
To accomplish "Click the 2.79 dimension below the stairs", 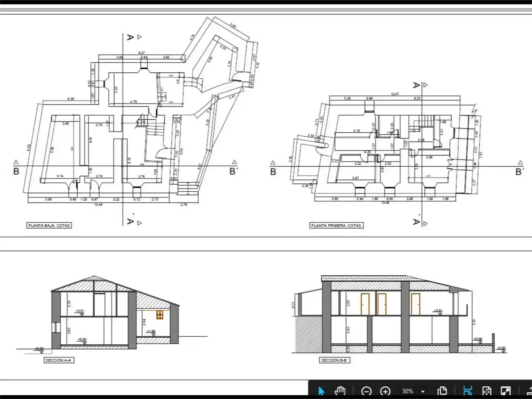I will coord(184,204).
